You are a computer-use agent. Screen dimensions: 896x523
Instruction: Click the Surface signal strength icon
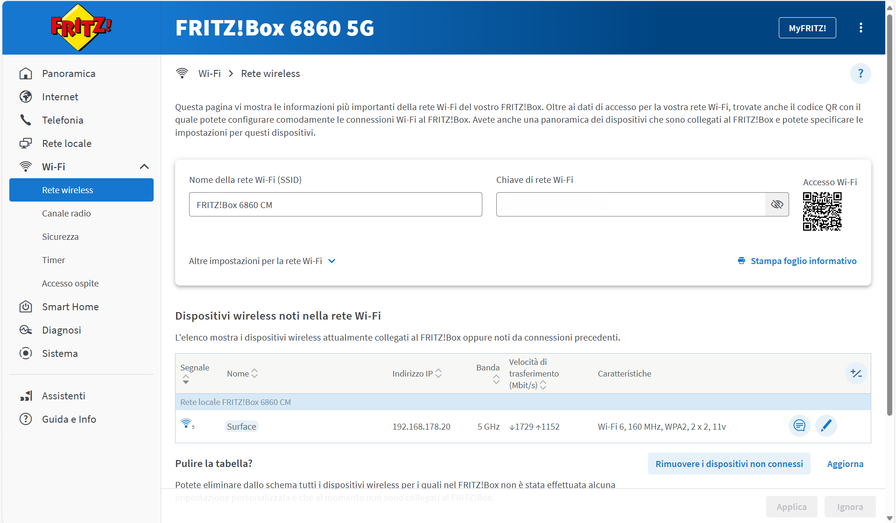click(x=187, y=424)
